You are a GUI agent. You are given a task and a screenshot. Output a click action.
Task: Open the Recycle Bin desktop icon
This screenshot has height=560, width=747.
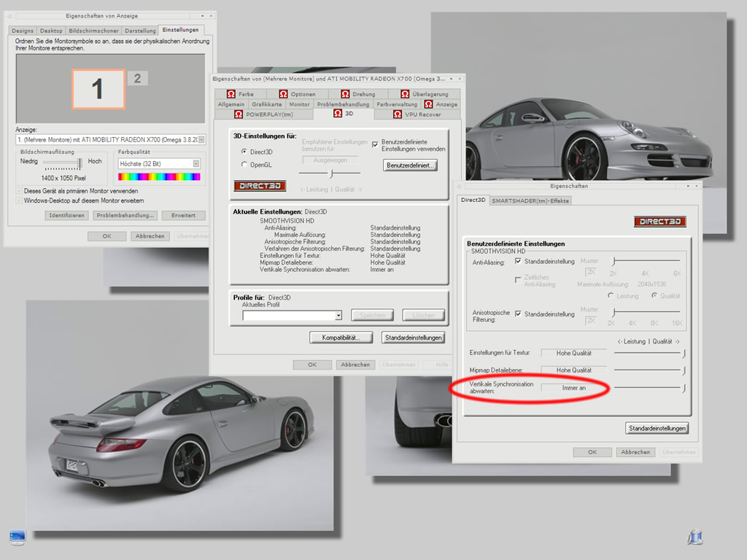click(694, 537)
